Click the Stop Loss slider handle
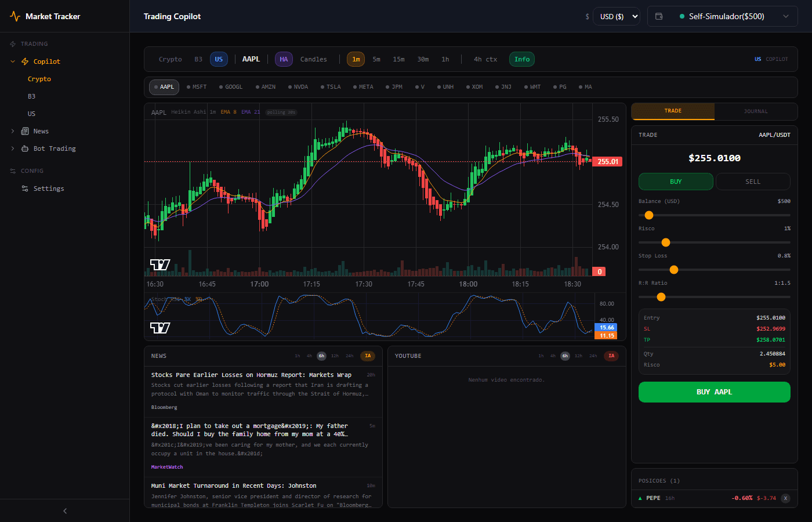Screen dimensions: 812x522 674,270
